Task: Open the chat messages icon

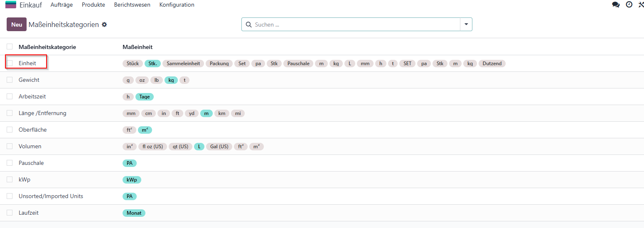Action: [616, 5]
